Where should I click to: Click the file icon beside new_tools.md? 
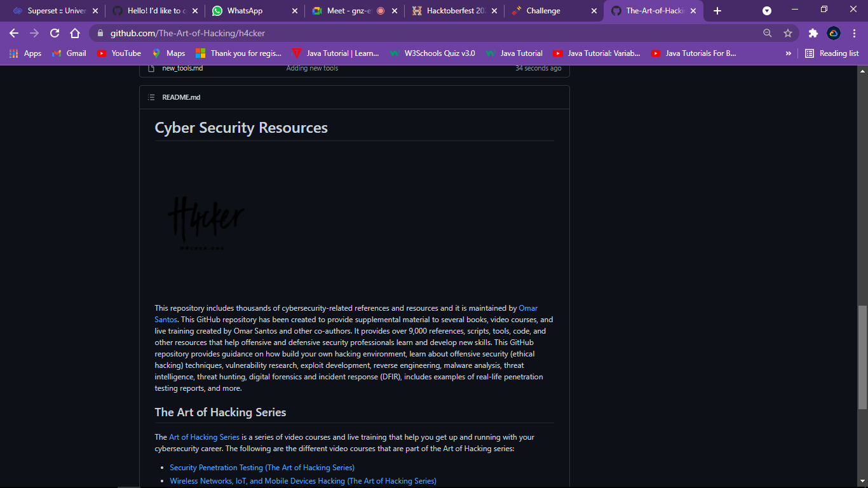point(151,68)
